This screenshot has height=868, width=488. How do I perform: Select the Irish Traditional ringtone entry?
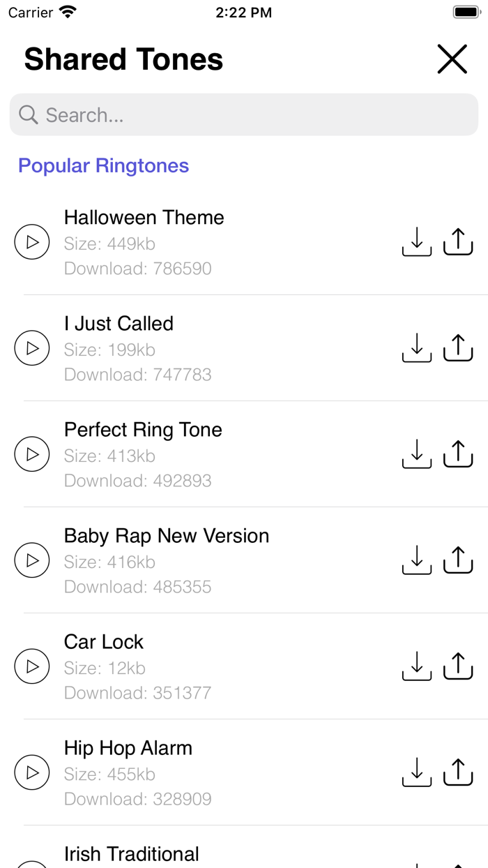click(131, 853)
